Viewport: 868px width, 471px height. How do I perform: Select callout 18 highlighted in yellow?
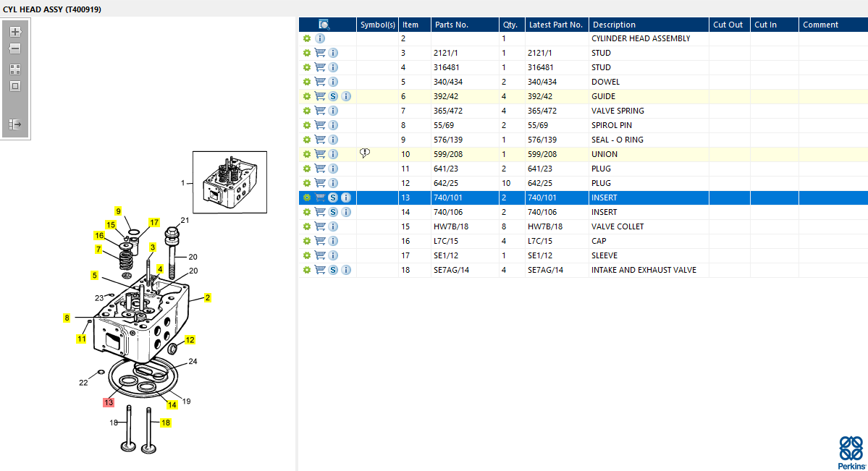pos(166,423)
